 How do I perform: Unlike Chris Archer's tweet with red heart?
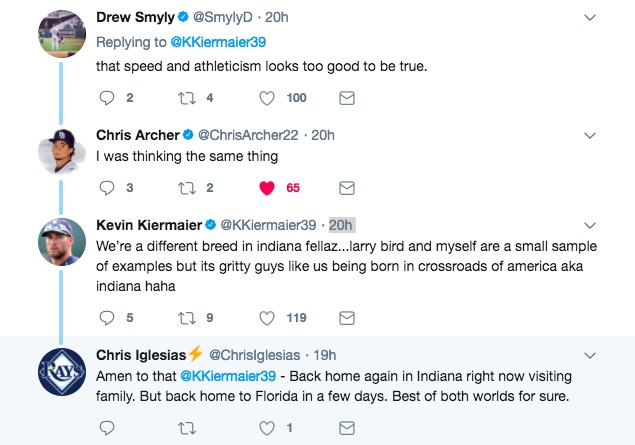pos(267,187)
